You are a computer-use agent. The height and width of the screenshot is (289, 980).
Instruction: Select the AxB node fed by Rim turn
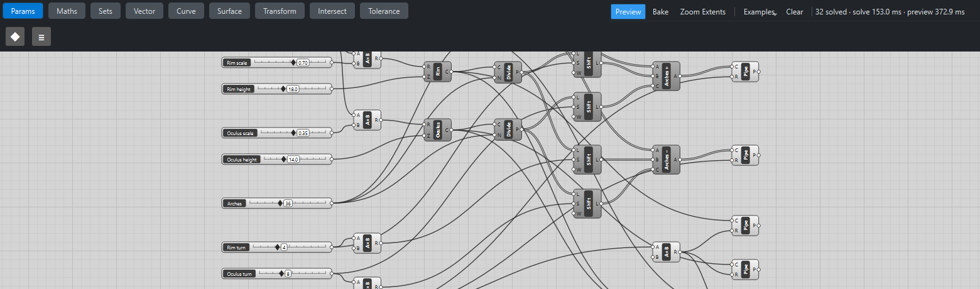coord(367,243)
